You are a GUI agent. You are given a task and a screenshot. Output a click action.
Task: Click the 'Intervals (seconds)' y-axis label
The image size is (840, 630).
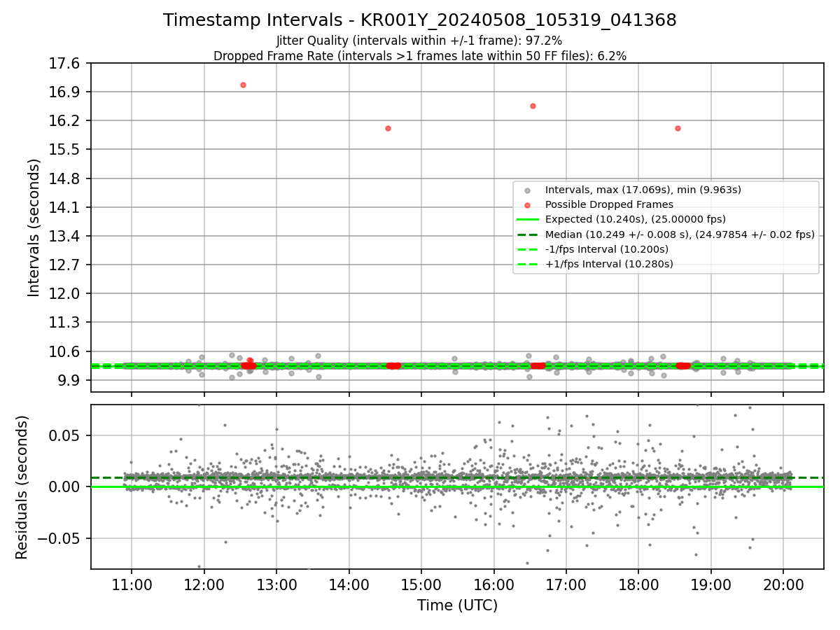pyautogui.click(x=34, y=227)
